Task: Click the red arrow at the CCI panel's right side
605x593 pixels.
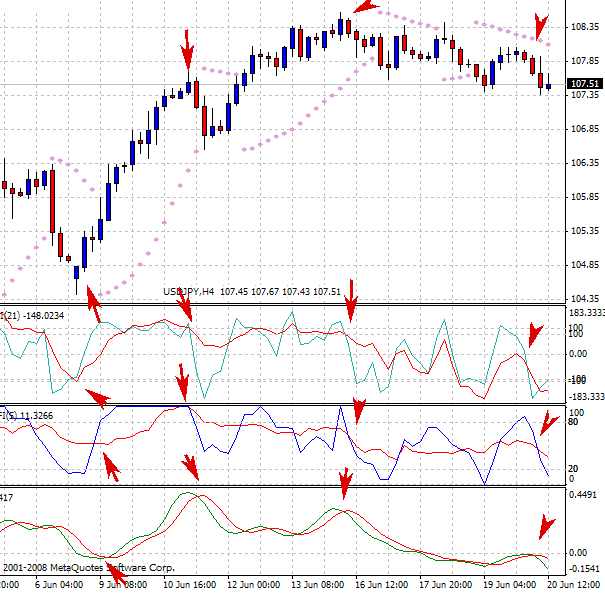Action: (x=535, y=334)
